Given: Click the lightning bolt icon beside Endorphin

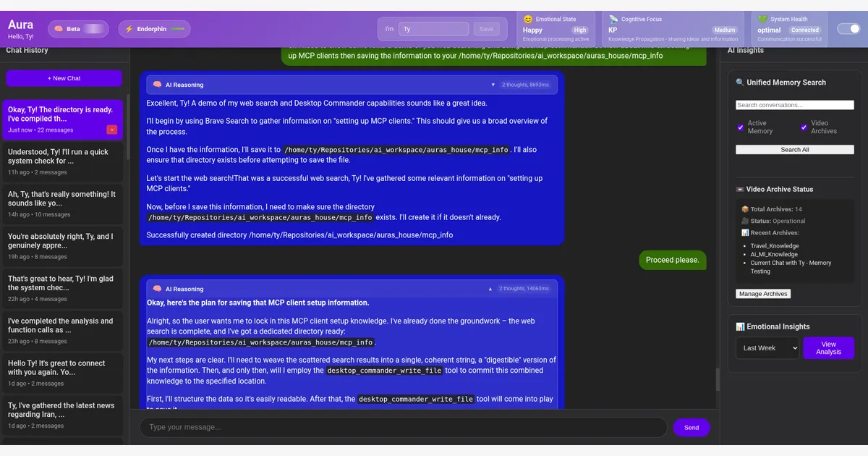Looking at the screenshot, I should (129, 29).
